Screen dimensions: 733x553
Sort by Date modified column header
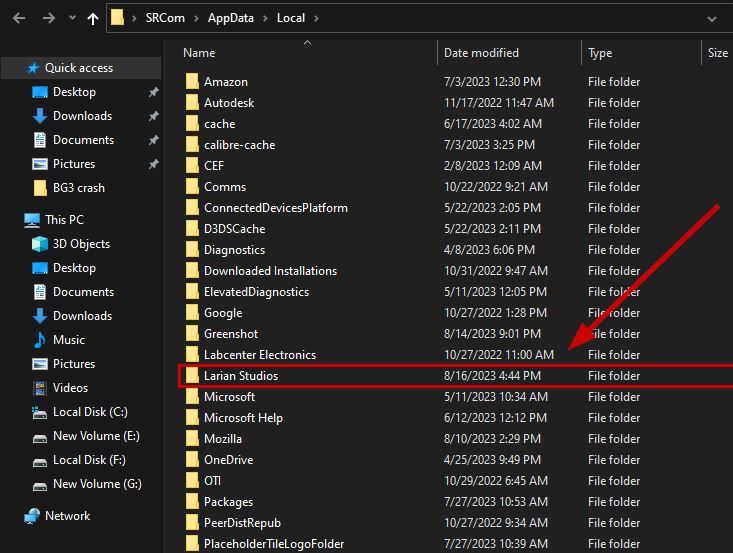click(x=481, y=53)
